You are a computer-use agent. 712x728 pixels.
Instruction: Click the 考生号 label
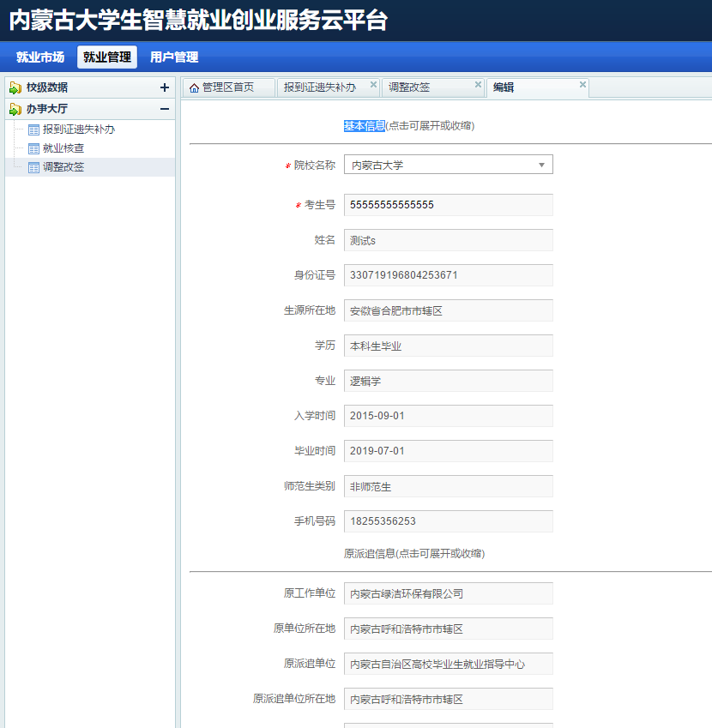[319, 205]
